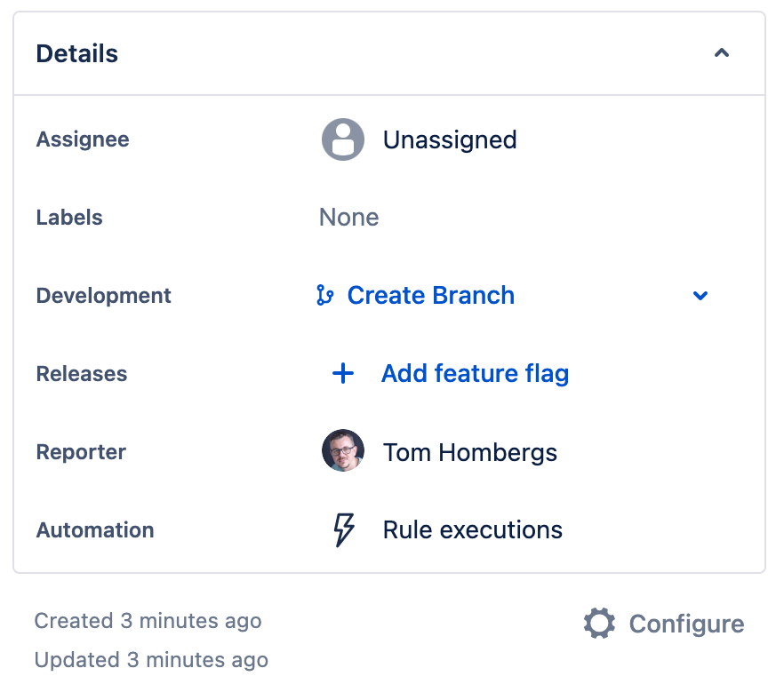This screenshot has height=684, width=784.
Task: Click the Tom Hombergs reporter name
Action: coord(469,452)
